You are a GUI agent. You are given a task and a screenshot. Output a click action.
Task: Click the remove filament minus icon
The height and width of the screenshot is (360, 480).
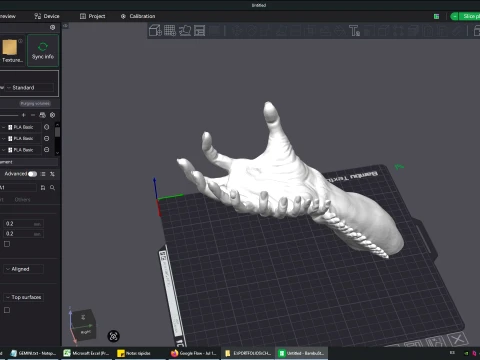(33, 115)
